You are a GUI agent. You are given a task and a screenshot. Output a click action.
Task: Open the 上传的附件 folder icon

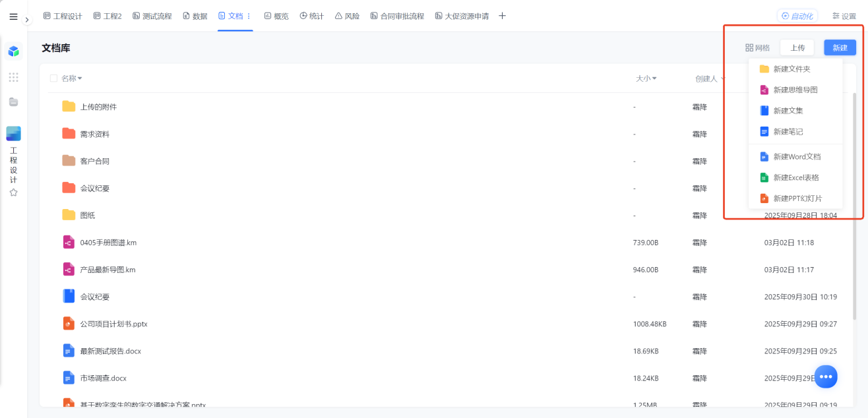click(x=69, y=106)
